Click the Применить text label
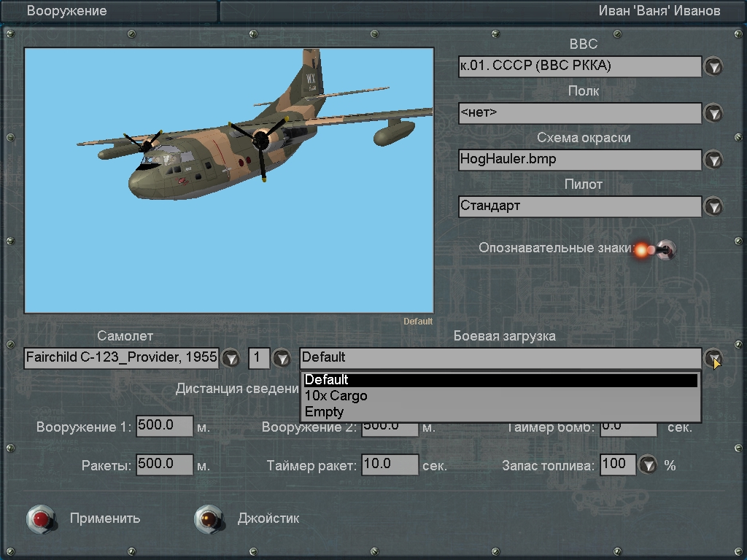Image resolution: width=747 pixels, height=560 pixels. click(105, 518)
